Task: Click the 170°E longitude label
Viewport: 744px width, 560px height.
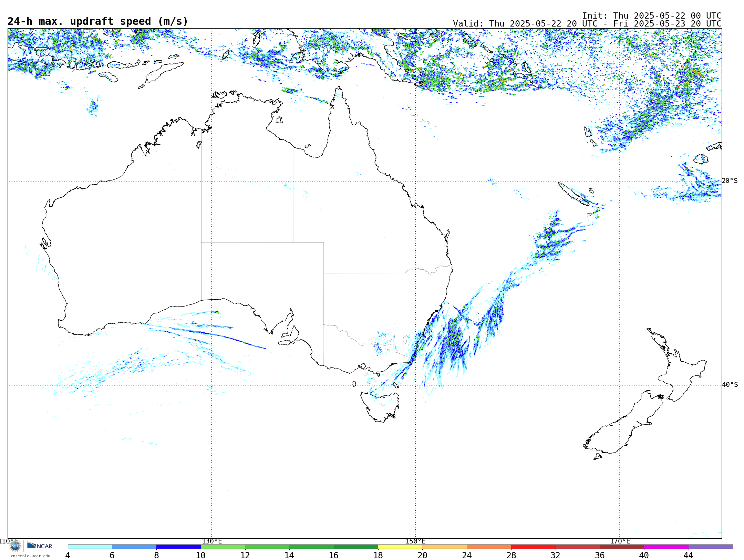Action: [x=620, y=541]
